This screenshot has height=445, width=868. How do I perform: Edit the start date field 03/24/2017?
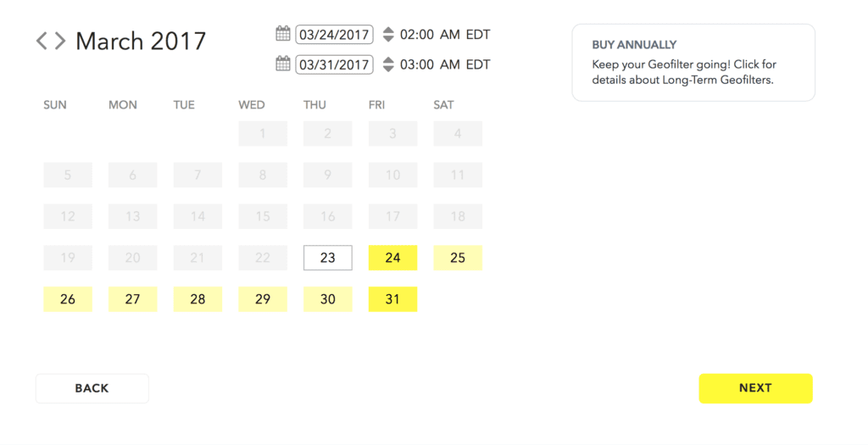[334, 34]
